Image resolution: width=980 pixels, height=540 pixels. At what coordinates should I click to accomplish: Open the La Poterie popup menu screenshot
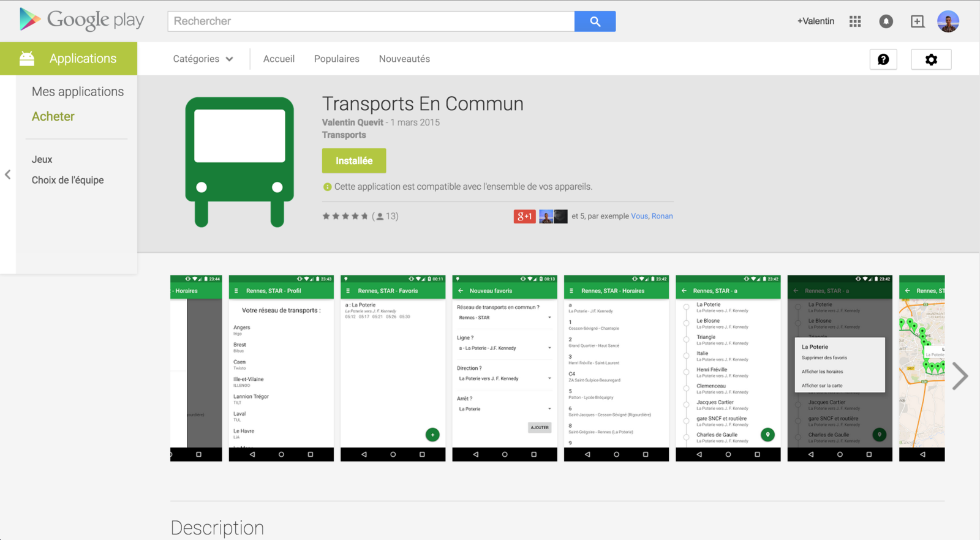tap(840, 368)
